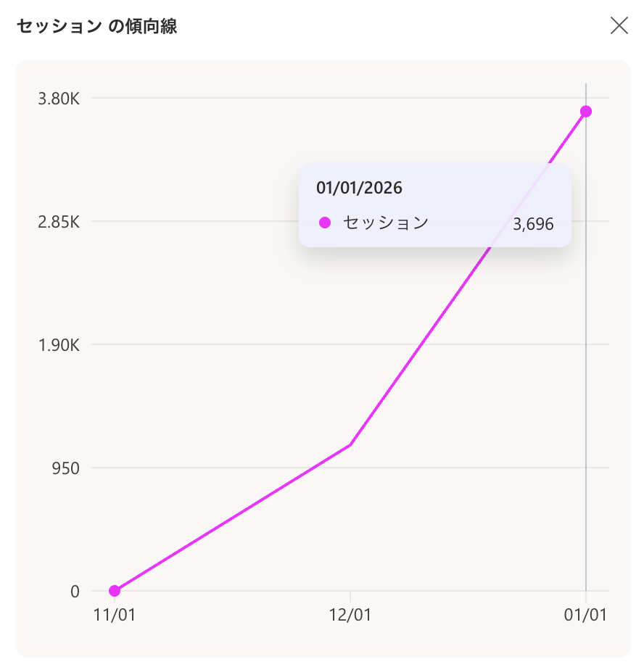The height and width of the screenshot is (667, 644).
Task: Click the line segment between 11/01 and 12/01
Action: click(232, 518)
